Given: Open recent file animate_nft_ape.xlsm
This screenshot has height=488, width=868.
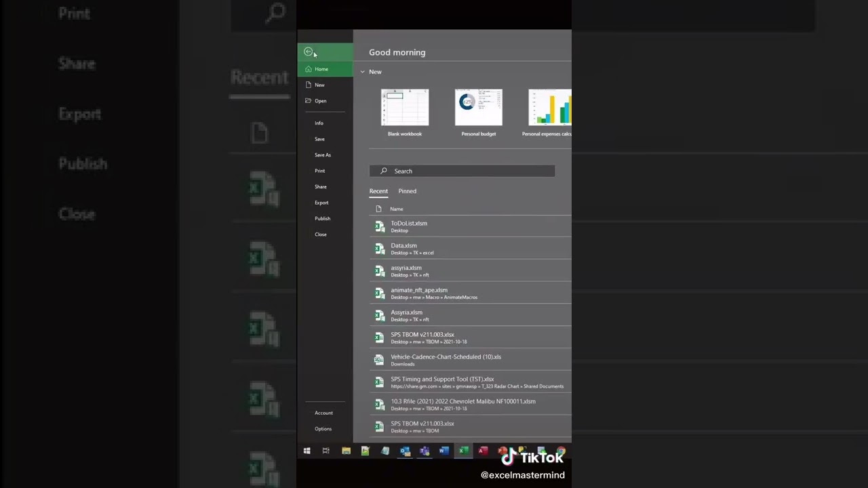Looking at the screenshot, I should tap(470, 293).
